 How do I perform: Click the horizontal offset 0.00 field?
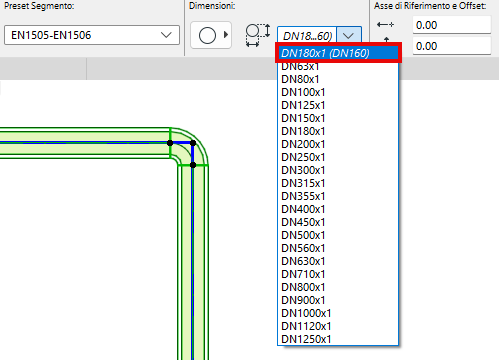coord(452,25)
